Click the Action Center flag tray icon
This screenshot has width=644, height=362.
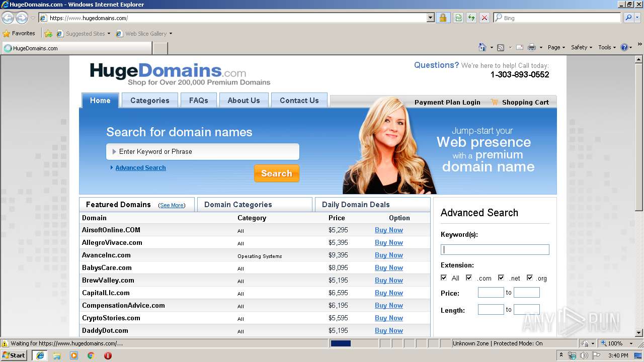pyautogui.click(x=596, y=355)
